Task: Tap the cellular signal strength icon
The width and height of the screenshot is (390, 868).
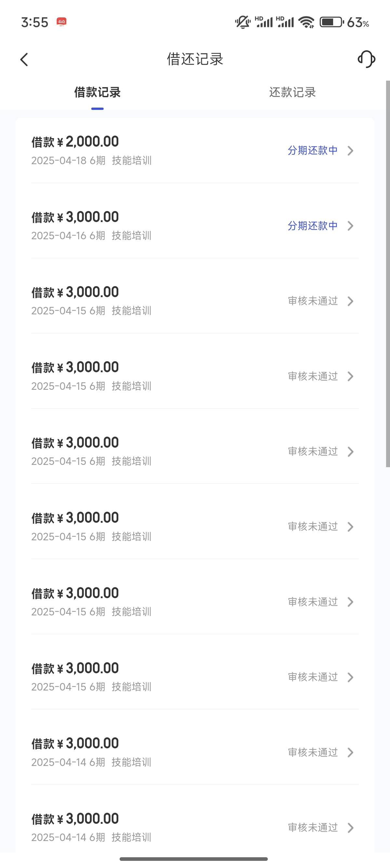Action: (x=264, y=22)
